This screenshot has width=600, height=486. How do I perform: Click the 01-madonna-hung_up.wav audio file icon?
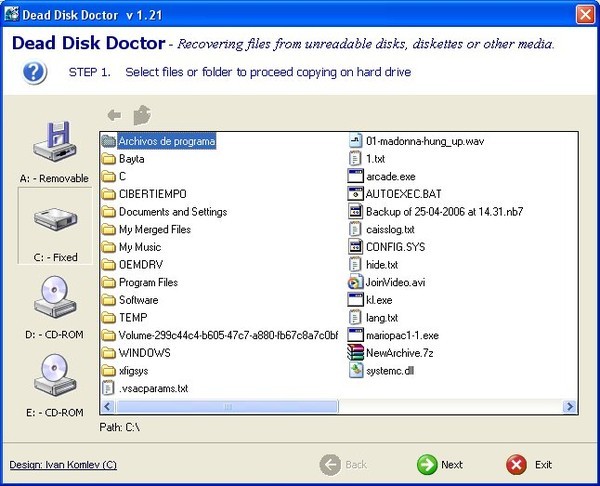tap(355, 141)
